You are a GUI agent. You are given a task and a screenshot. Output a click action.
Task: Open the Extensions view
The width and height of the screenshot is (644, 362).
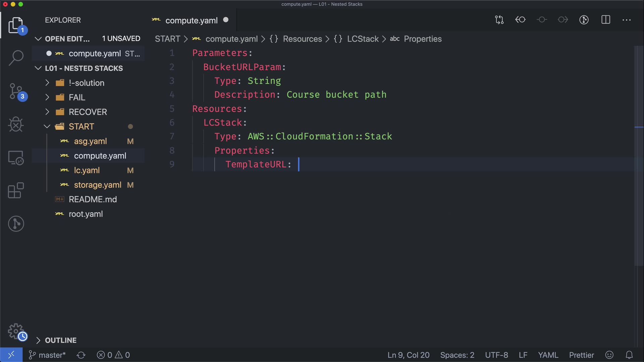[x=16, y=190]
